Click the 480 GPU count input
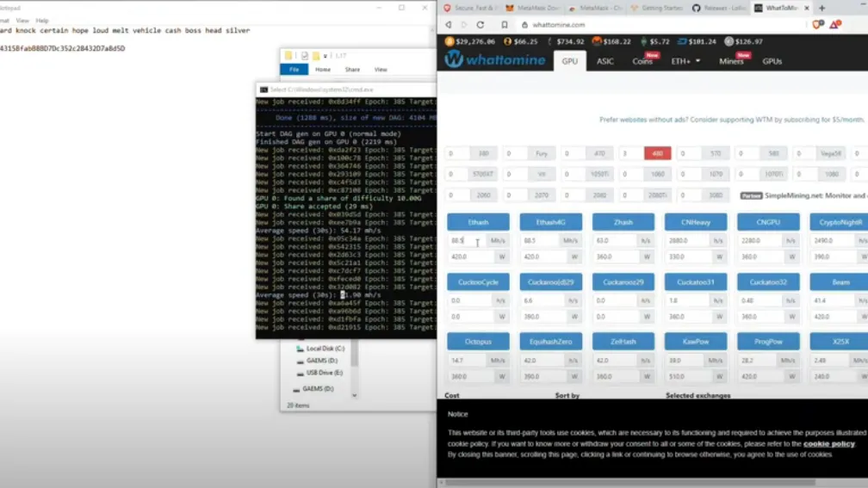This screenshot has width=868, height=488. [631, 153]
